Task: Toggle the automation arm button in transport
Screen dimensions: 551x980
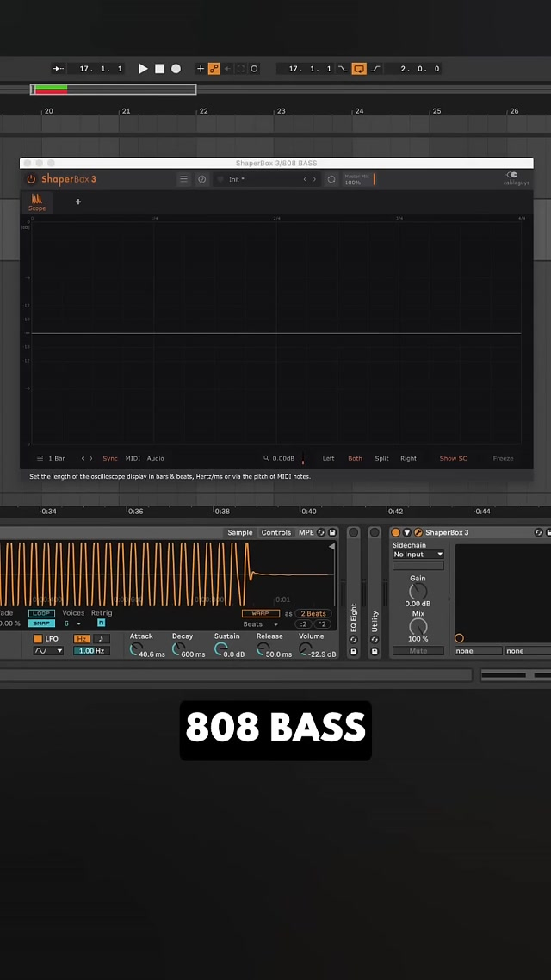Action: [x=214, y=69]
